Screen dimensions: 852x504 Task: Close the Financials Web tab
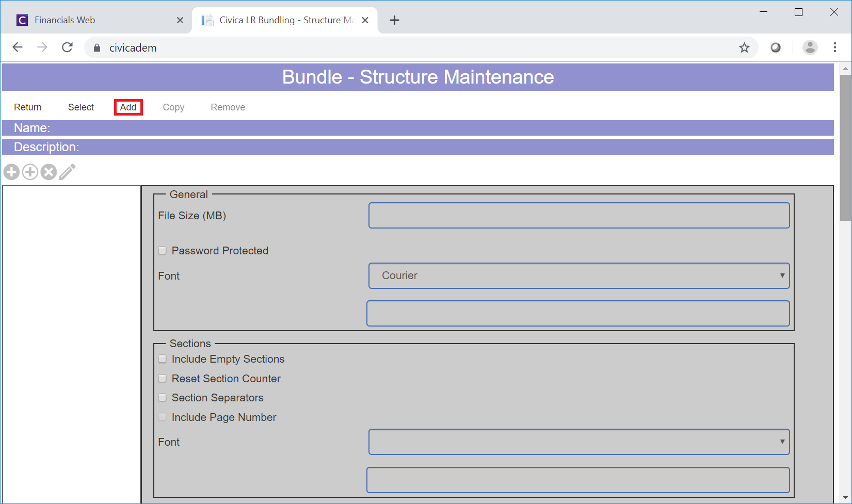click(x=180, y=20)
